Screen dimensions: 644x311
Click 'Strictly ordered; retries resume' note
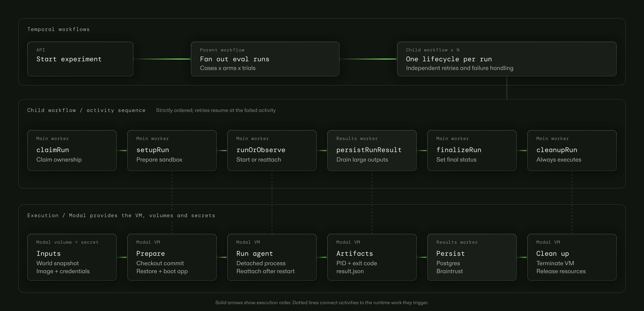click(x=216, y=110)
